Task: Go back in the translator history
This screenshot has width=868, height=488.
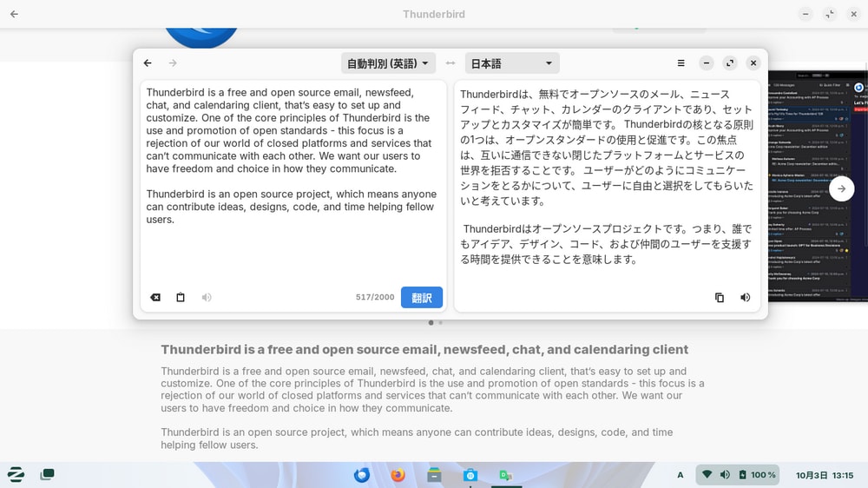Action: coord(148,63)
